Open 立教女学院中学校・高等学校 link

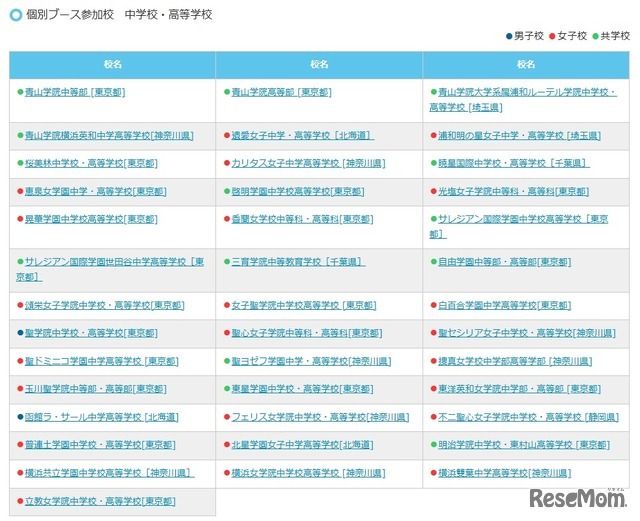click(95, 501)
